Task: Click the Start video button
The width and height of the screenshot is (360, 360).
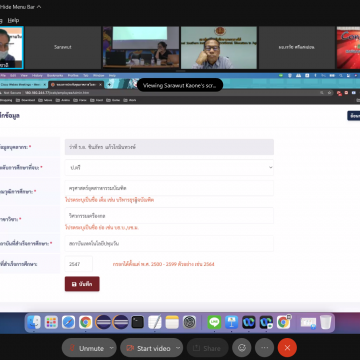Action: 148,348
